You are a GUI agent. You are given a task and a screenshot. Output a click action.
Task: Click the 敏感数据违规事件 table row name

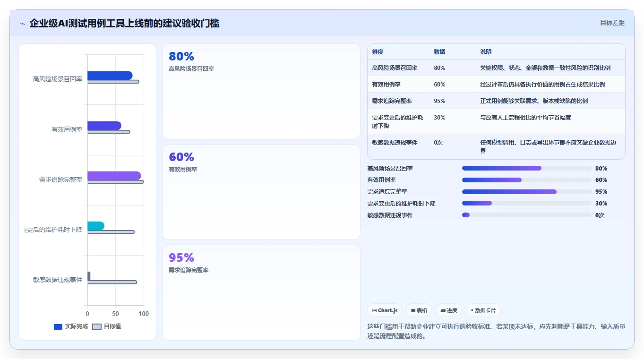click(395, 143)
